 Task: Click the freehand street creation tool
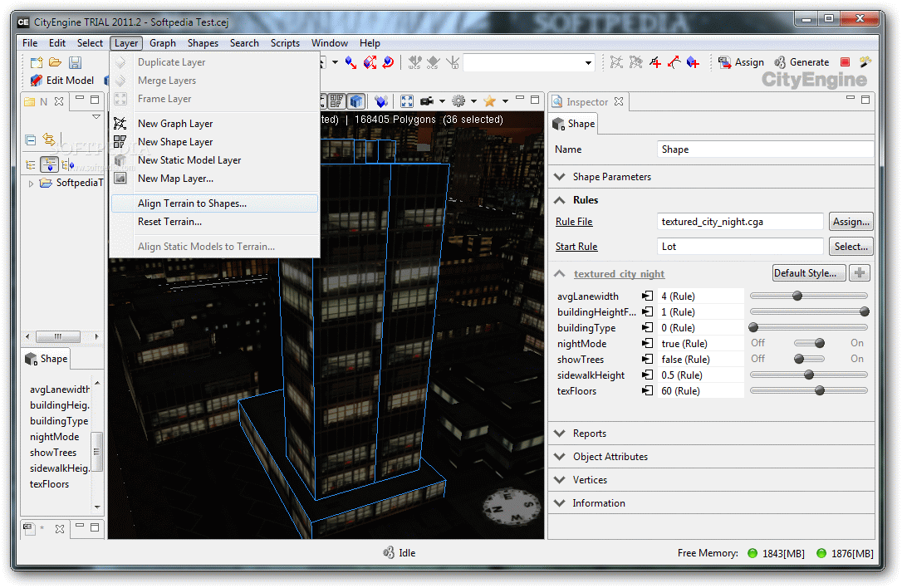[674, 62]
